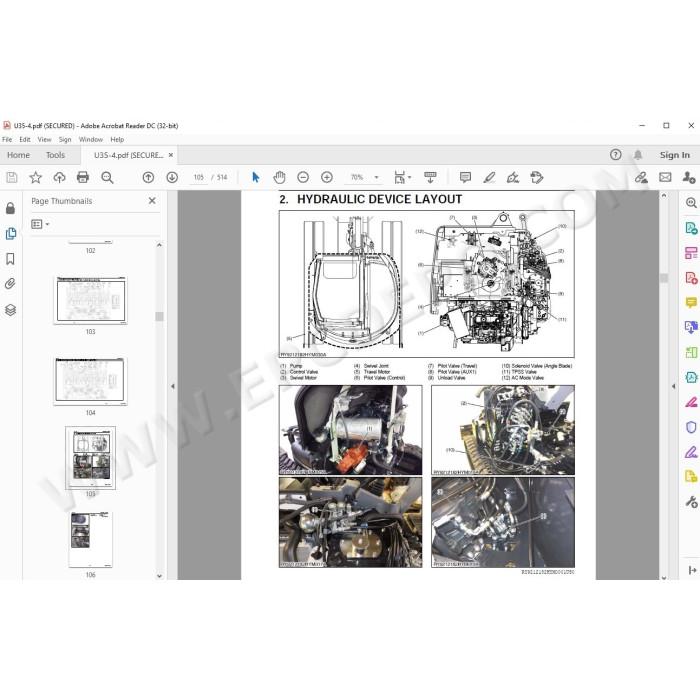This screenshot has height=700, width=700.
Task: Click thumbnails scrollbar down arrow
Action: 159,576
